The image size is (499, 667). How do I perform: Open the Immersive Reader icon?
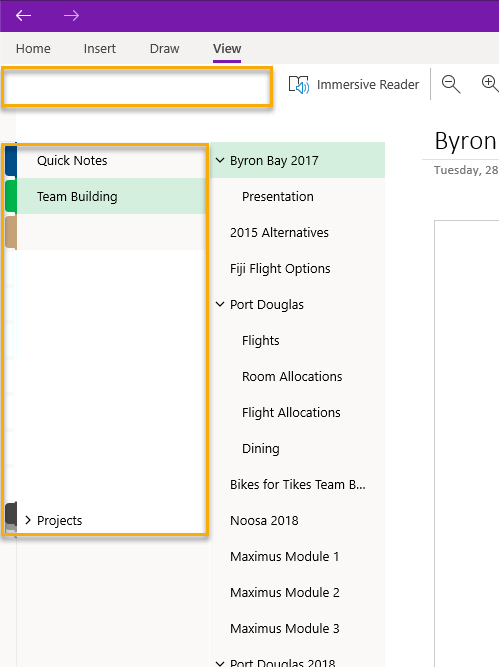coord(299,84)
